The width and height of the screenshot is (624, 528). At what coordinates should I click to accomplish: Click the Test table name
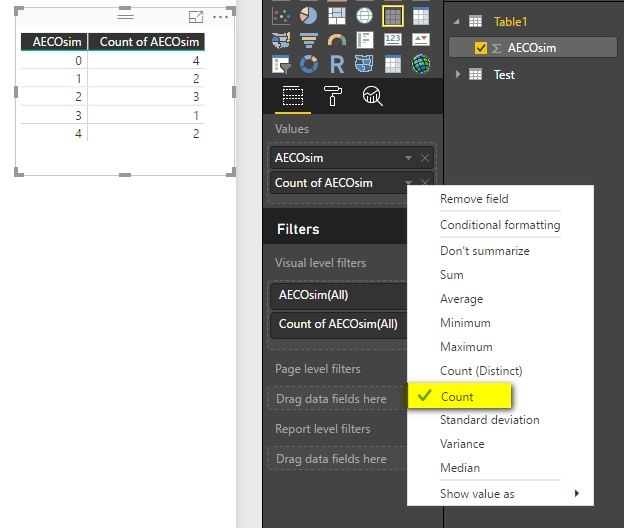[504, 75]
